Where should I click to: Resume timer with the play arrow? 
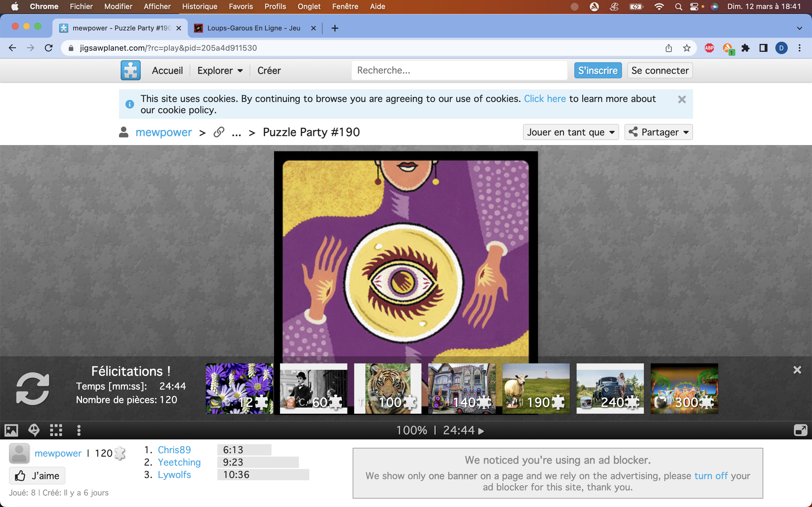481,431
